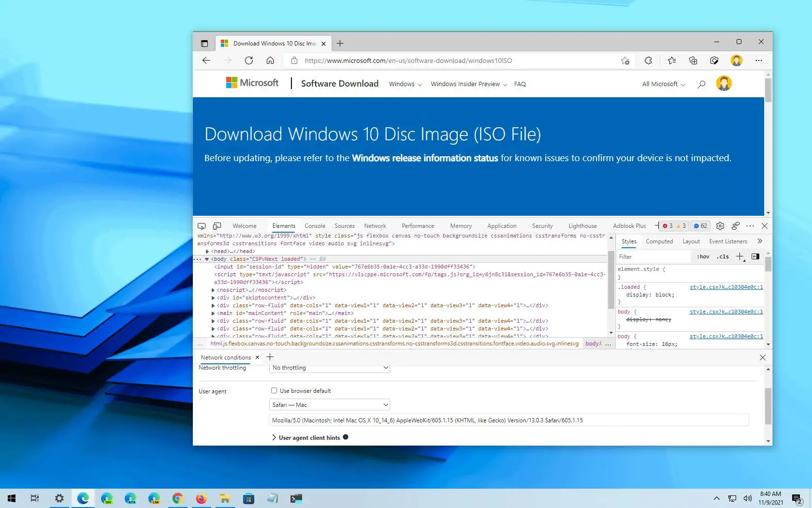The height and width of the screenshot is (508, 812).
Task: Open the Windows menu dropdown
Action: [x=405, y=84]
